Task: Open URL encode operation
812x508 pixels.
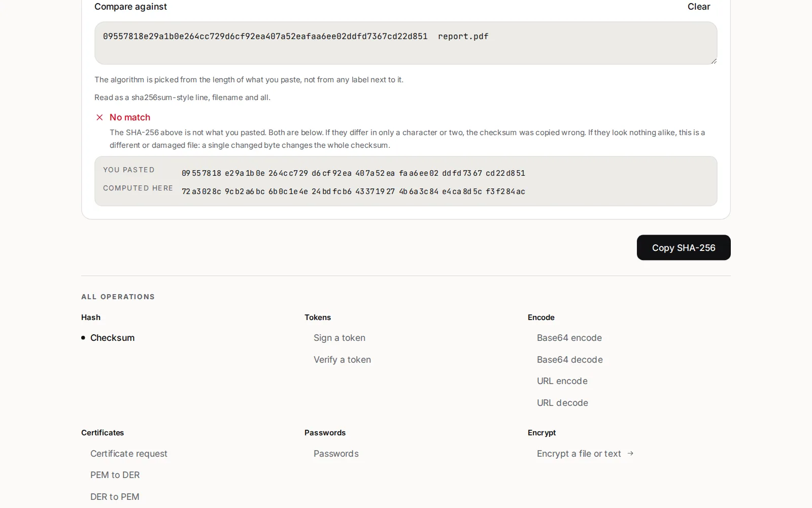Action: click(x=562, y=381)
